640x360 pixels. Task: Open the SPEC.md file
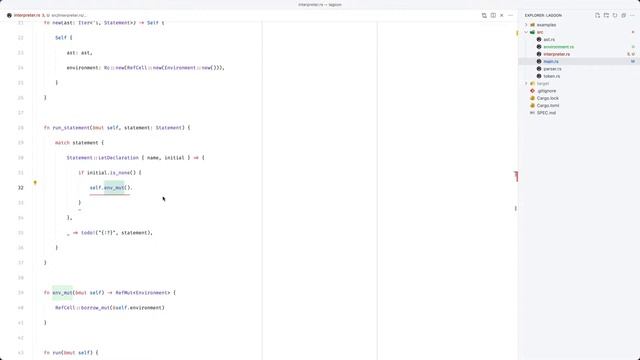(x=547, y=113)
